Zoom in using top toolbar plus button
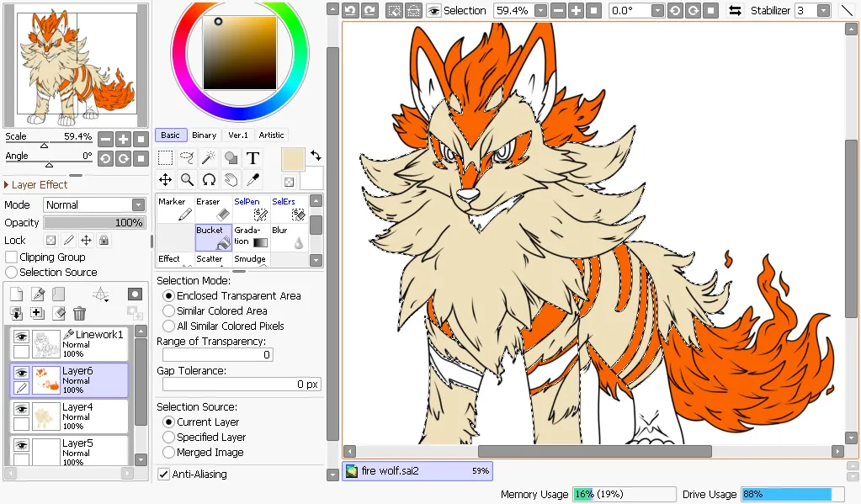Image resolution: width=861 pixels, height=504 pixels. tap(576, 10)
